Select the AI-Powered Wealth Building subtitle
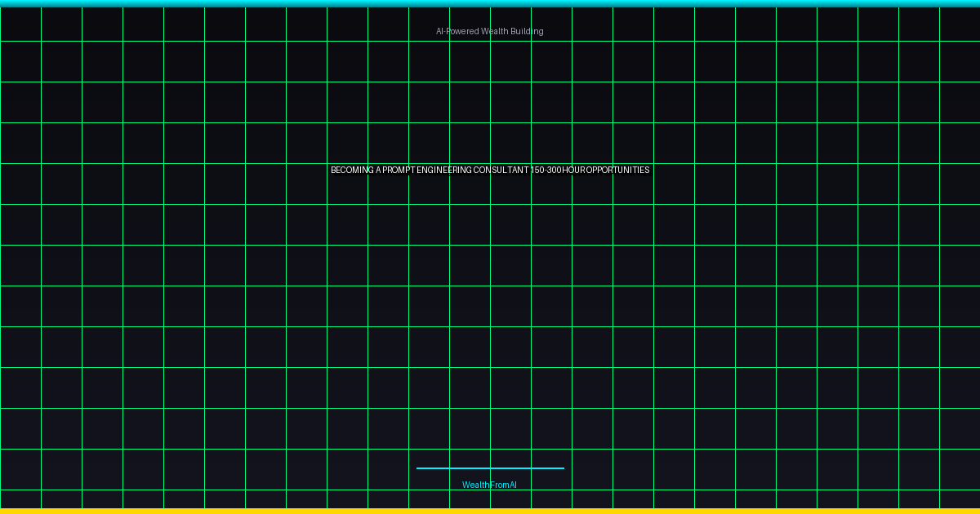The width and height of the screenshot is (980, 514). pyautogui.click(x=489, y=32)
